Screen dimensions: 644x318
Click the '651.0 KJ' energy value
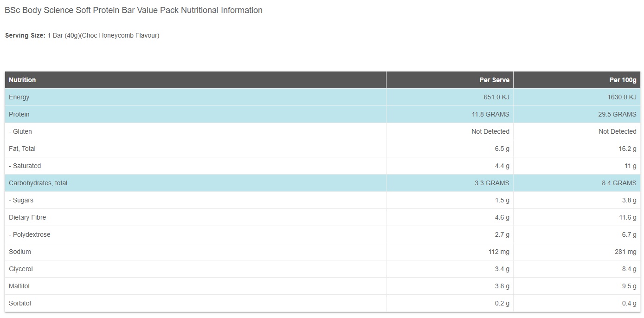[496, 97]
